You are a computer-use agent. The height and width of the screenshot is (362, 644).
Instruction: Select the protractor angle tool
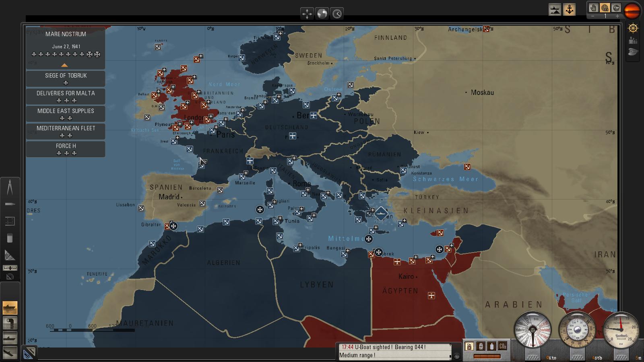10,255
